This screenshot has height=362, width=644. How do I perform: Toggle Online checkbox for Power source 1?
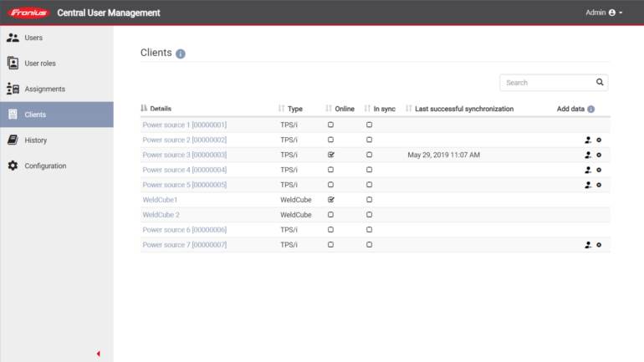[331, 125]
